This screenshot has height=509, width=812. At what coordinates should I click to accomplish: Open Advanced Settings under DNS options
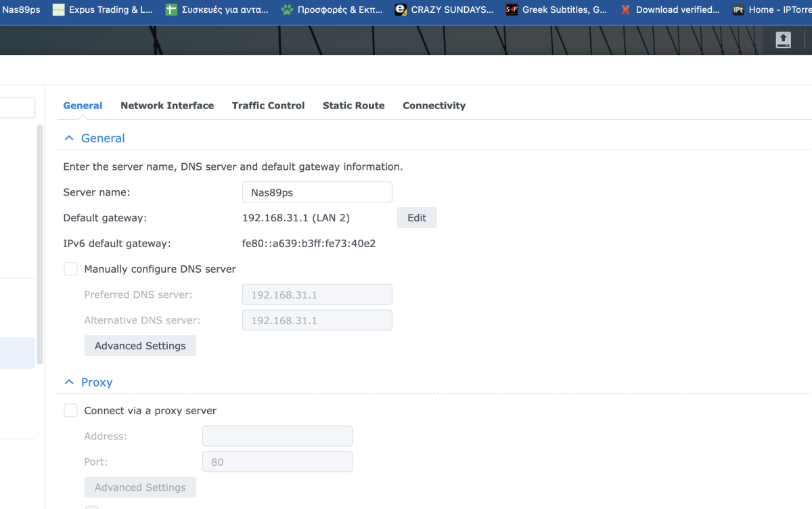(139, 345)
